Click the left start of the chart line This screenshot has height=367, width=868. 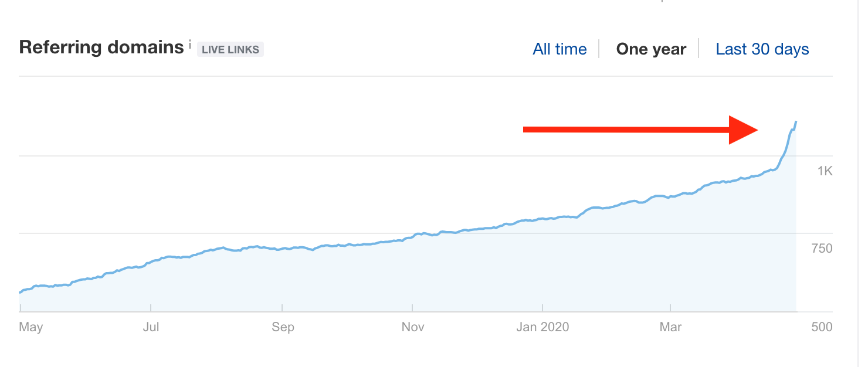point(21,292)
